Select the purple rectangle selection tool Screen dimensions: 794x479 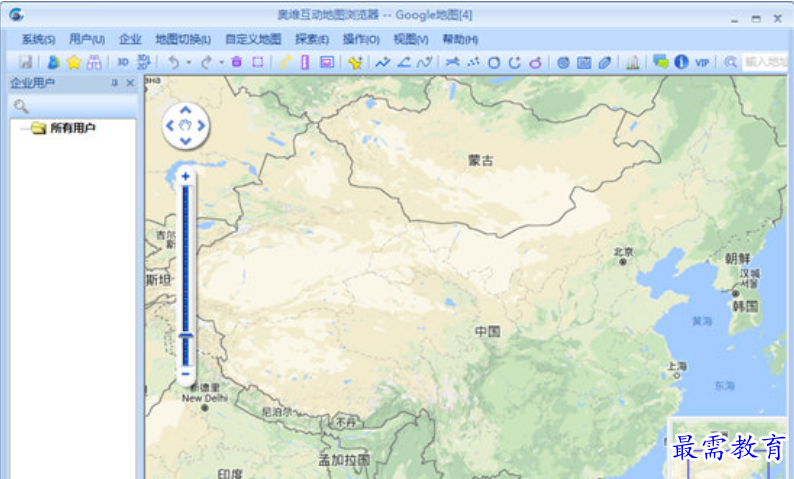point(258,62)
